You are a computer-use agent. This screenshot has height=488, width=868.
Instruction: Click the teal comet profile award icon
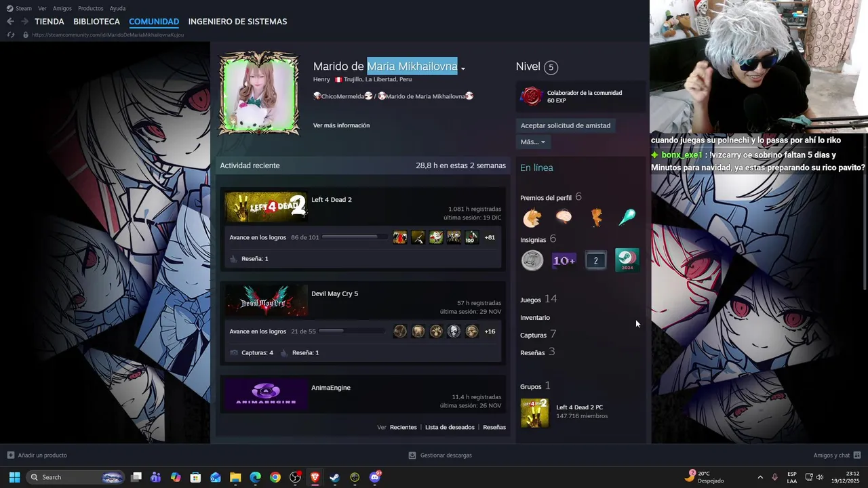point(627,217)
